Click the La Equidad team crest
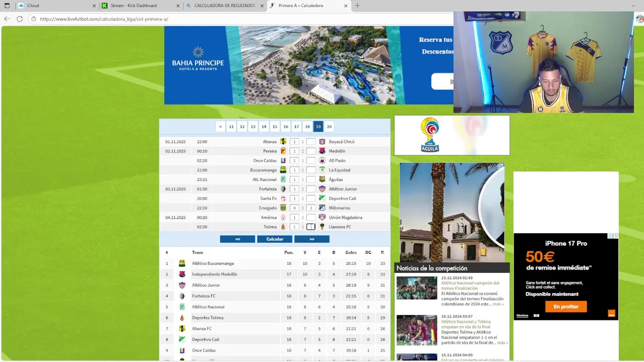644x362 pixels. coord(322,170)
